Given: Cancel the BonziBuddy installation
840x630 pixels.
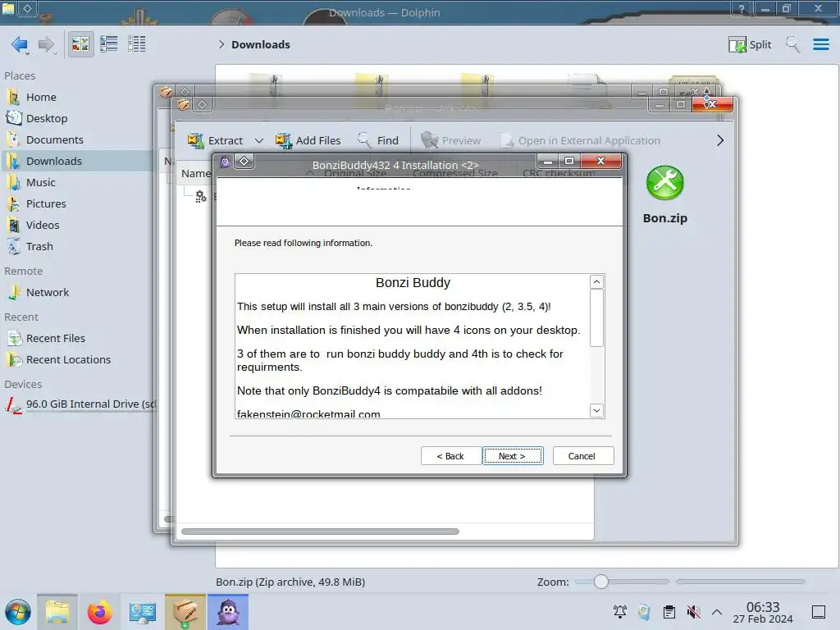Looking at the screenshot, I should (x=583, y=456).
